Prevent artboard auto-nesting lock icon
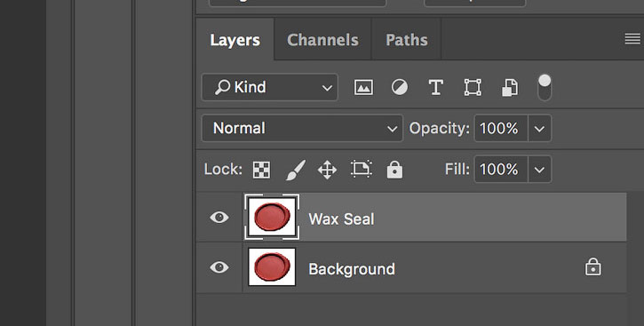This screenshot has width=644, height=326. [362, 169]
